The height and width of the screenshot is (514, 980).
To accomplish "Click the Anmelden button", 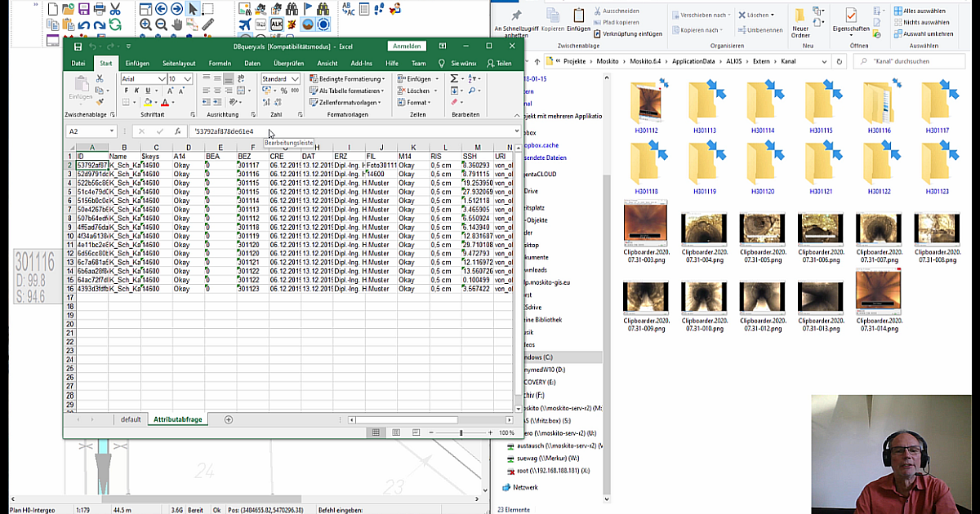I will click(407, 47).
